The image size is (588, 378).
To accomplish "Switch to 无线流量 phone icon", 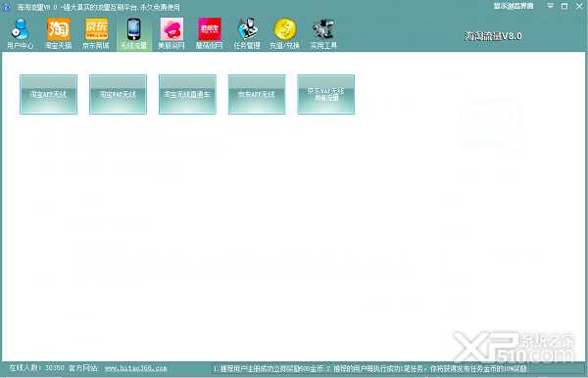I will click(134, 33).
